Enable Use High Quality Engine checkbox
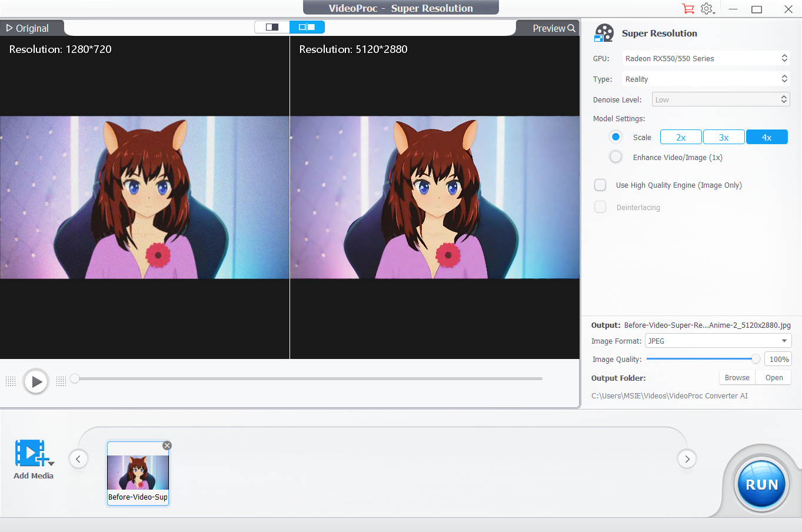This screenshot has height=532, width=802. 600,185
